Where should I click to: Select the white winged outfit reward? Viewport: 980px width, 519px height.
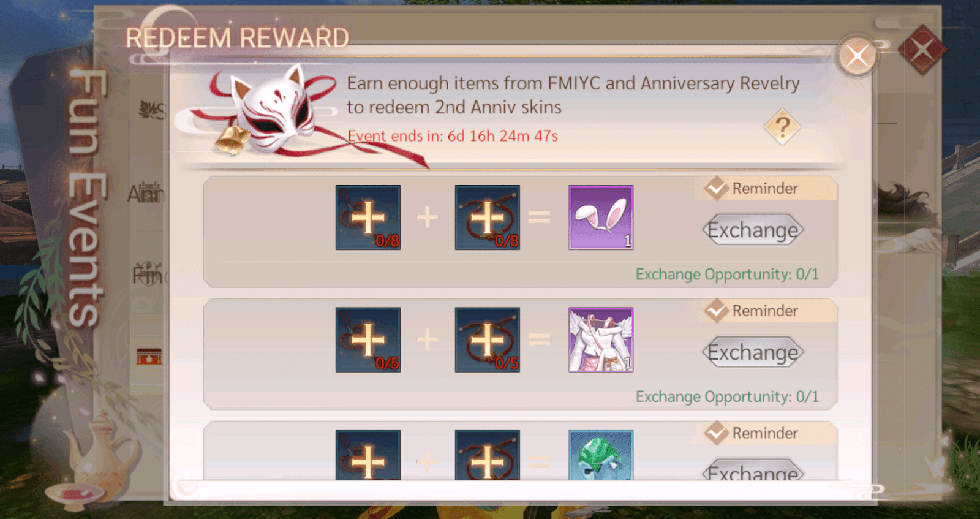tap(601, 339)
